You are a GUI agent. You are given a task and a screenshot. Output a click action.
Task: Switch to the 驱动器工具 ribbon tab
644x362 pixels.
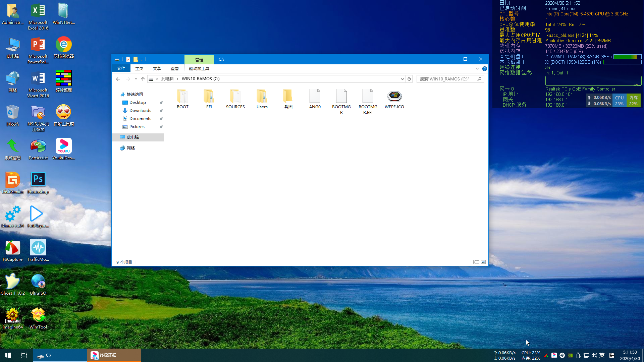pos(199,68)
